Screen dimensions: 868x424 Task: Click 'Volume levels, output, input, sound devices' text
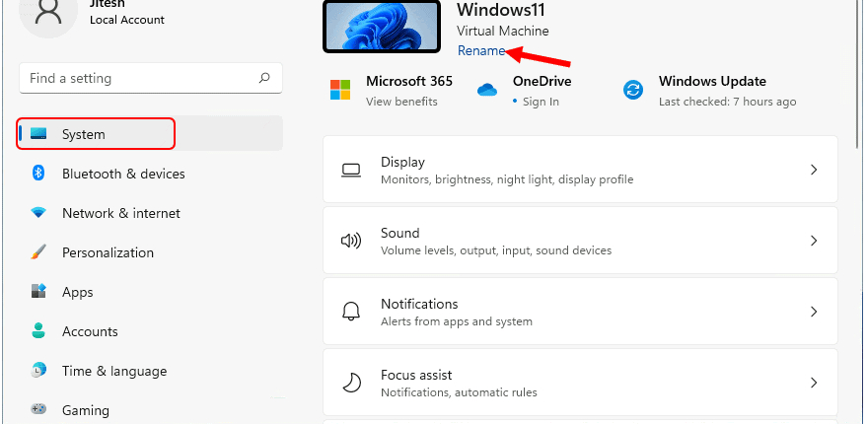(496, 250)
